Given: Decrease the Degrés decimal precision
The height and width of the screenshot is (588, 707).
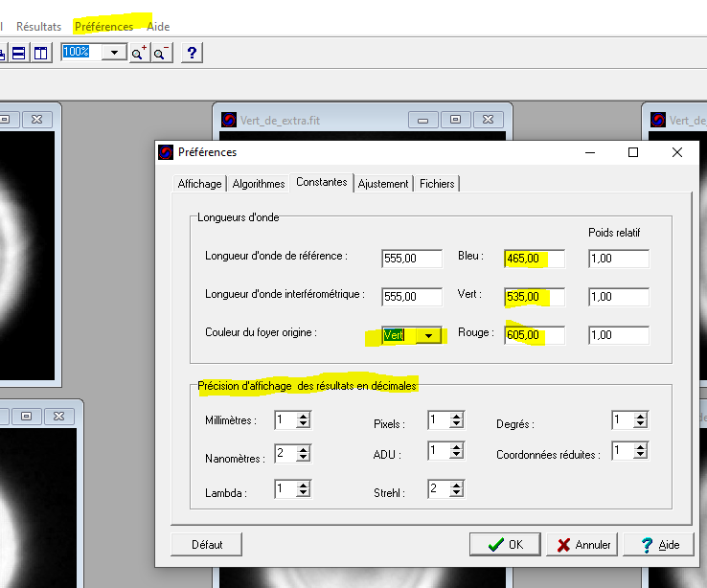Looking at the screenshot, I should [x=640, y=424].
